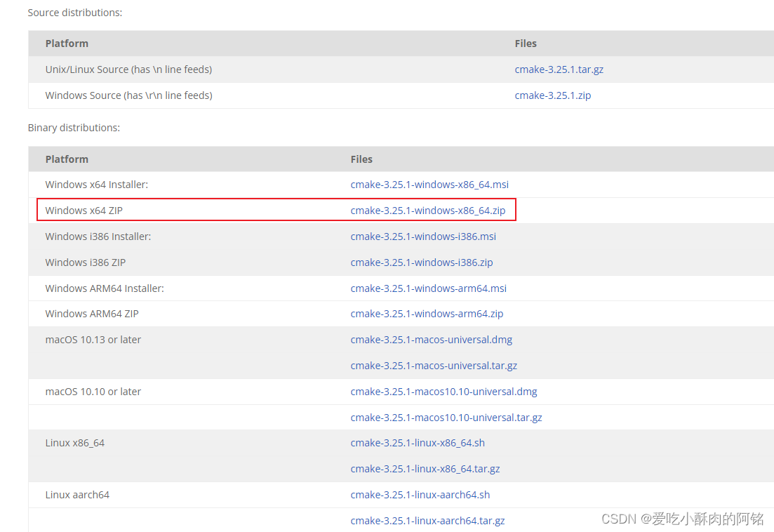Download cmake-3.25.1-linux-x86_64.sh script
The height and width of the screenshot is (532, 774).
[x=418, y=443]
